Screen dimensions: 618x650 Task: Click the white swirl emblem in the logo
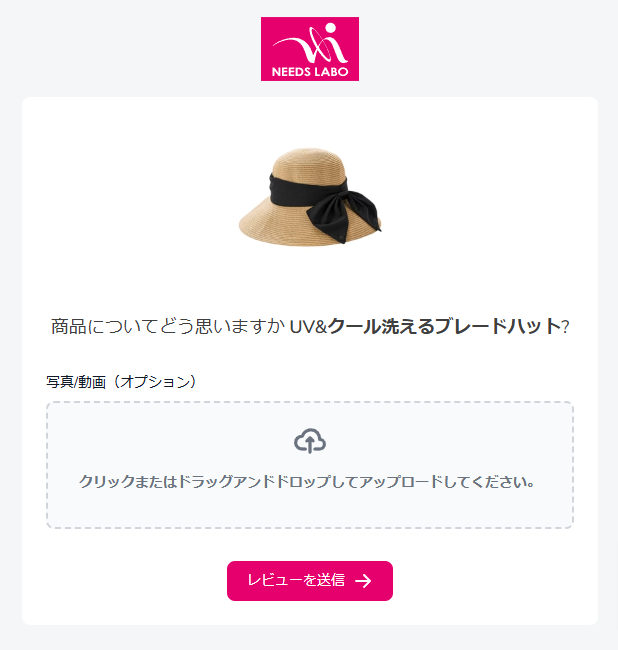pyautogui.click(x=313, y=45)
